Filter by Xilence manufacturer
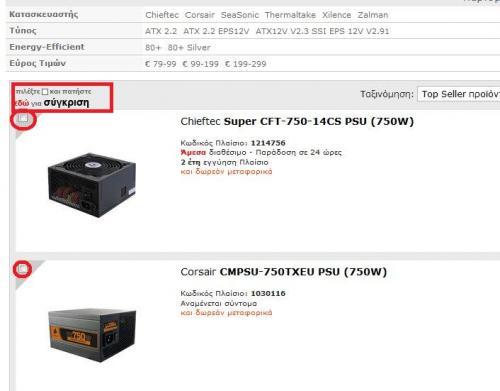500x391 pixels. click(x=336, y=15)
